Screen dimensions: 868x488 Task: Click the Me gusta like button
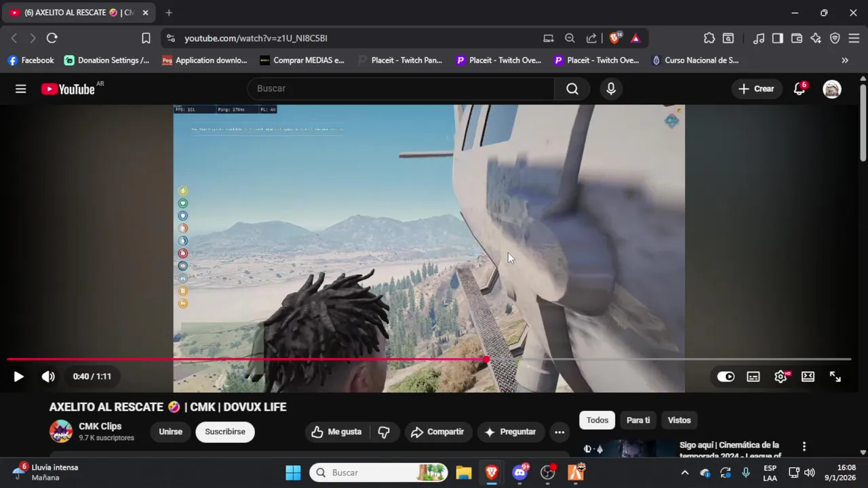coord(336,432)
